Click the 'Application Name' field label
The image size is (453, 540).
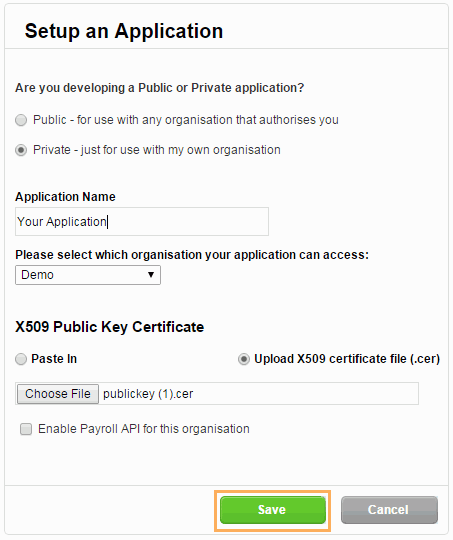(65, 197)
